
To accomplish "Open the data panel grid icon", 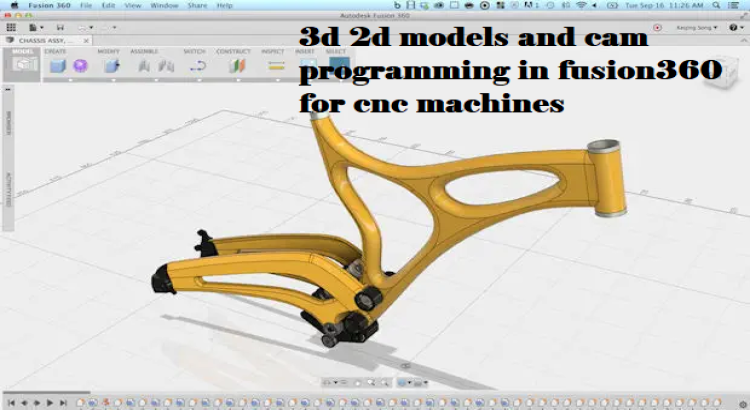I will pyautogui.click(x=11, y=28).
